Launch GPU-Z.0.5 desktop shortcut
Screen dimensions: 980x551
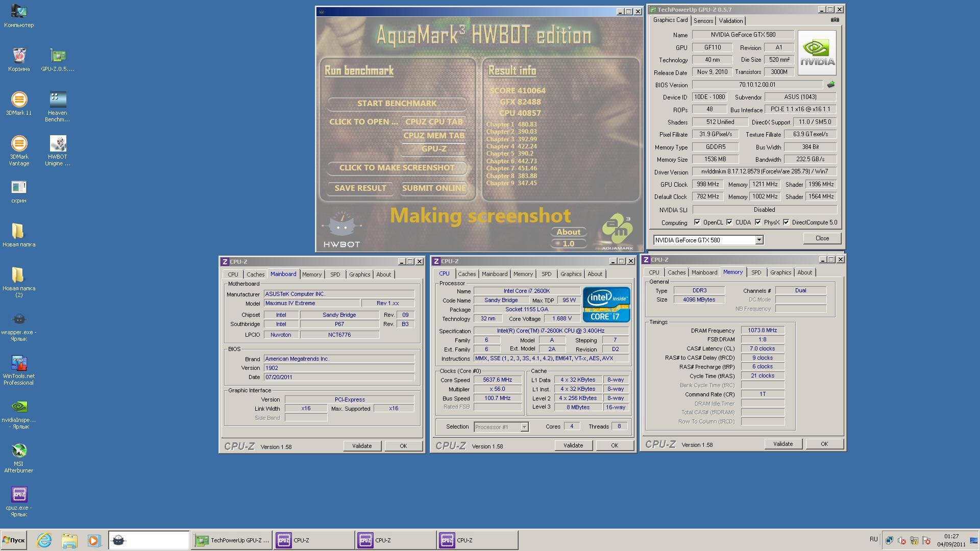[58, 60]
